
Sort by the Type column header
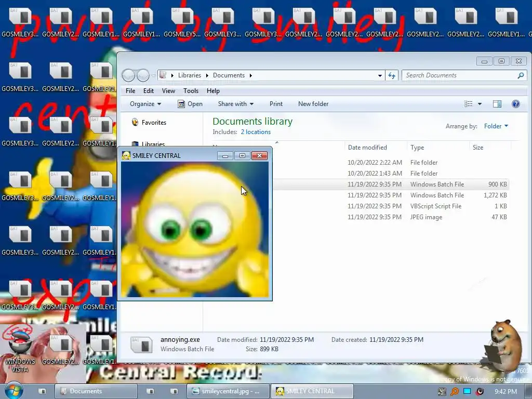[x=417, y=147]
